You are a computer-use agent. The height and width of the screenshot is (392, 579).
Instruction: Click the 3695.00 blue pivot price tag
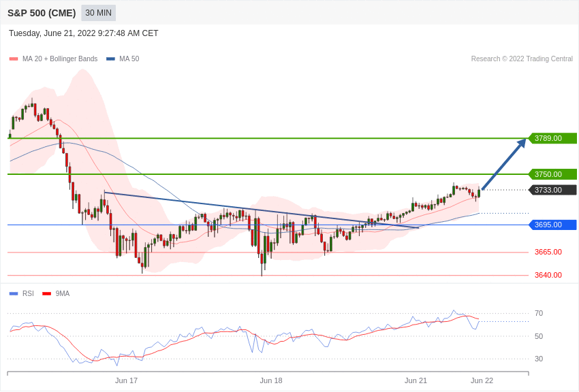click(552, 225)
